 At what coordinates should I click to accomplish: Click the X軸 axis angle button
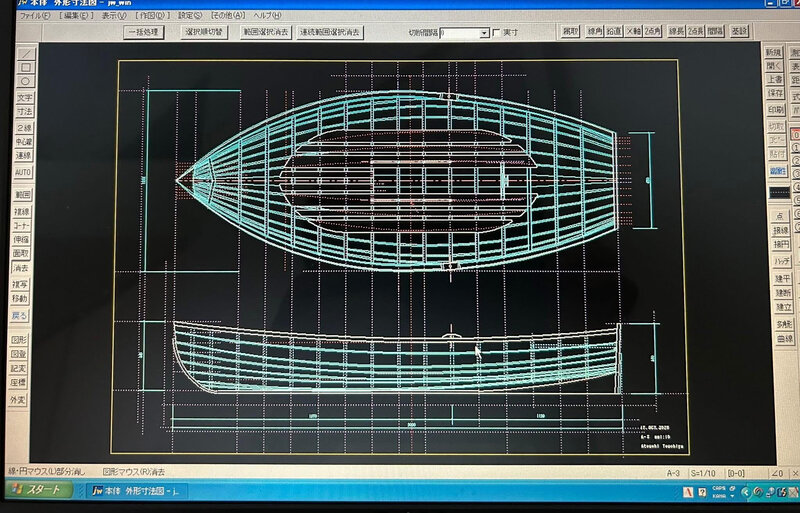633,31
